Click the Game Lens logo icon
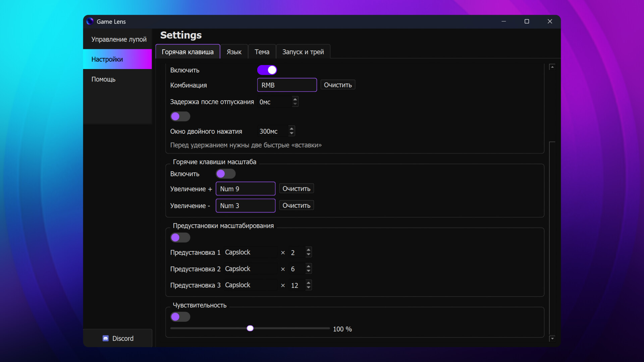This screenshot has height=362, width=644. click(x=90, y=21)
